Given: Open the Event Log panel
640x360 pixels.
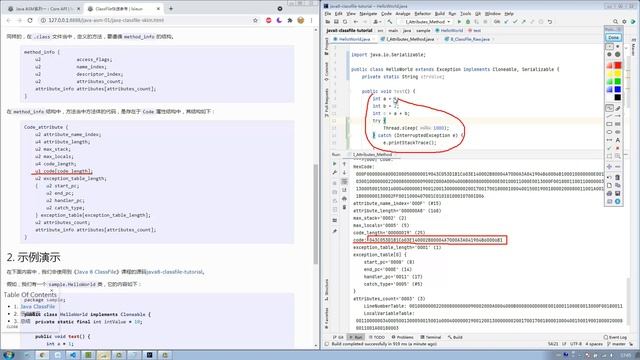Looking at the screenshot, I should tap(615, 337).
